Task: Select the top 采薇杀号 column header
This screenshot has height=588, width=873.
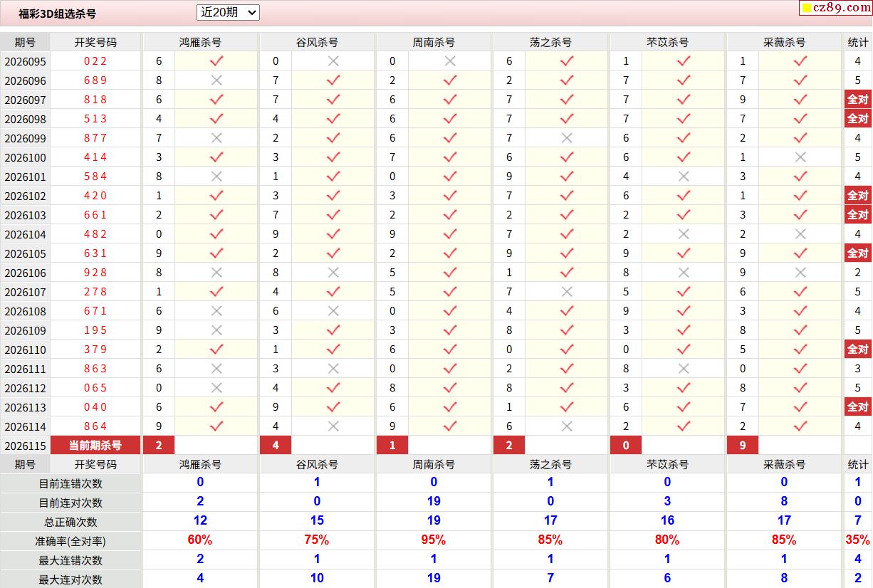Action: point(784,42)
